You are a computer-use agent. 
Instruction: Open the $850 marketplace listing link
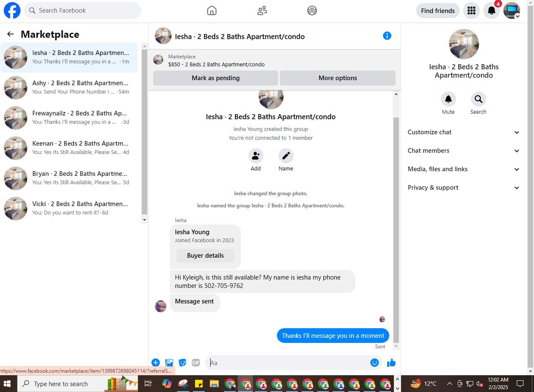tap(216, 65)
